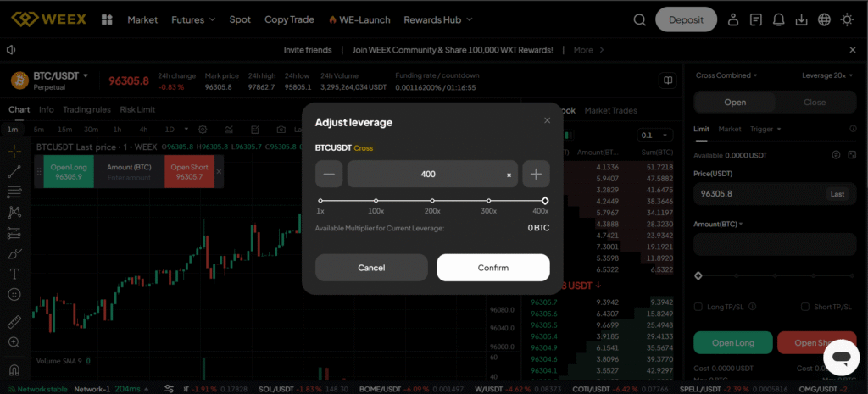Open the Cross Combined margin mode dropdown
Screen dimensions: 868x394
pos(726,75)
